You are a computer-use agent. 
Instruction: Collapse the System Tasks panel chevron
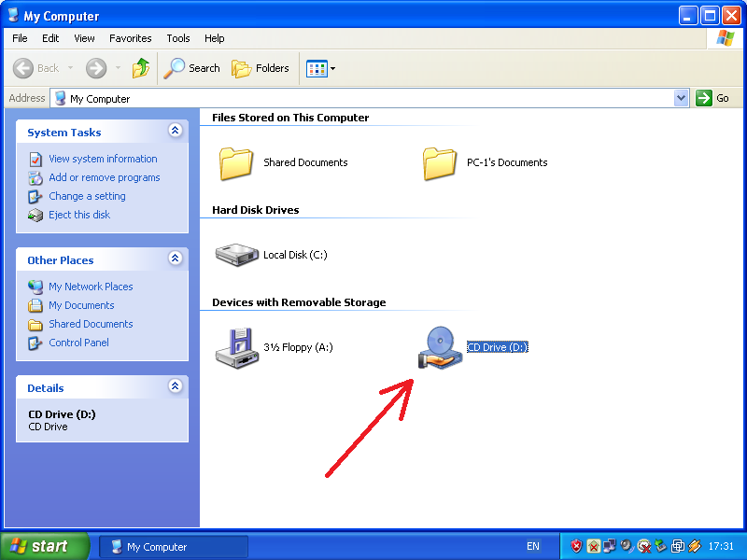tap(175, 130)
